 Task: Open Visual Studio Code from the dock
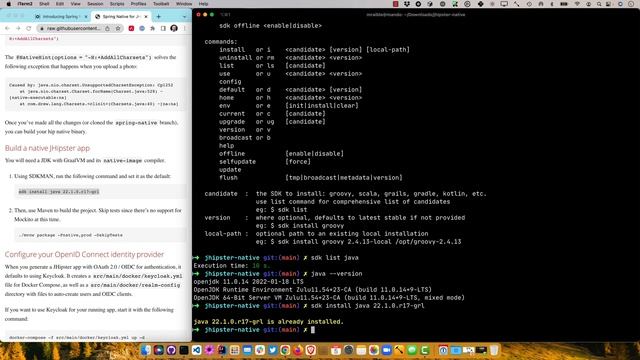pos(196,350)
